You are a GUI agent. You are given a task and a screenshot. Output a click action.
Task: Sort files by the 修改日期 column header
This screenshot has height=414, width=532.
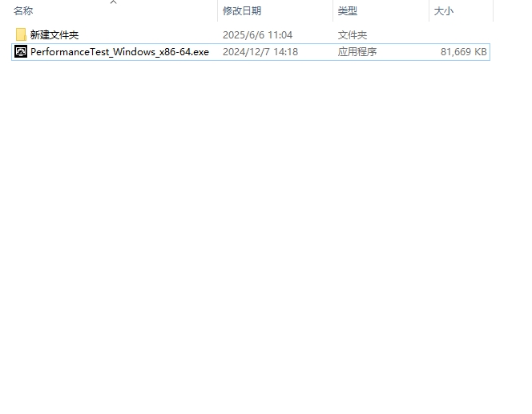click(x=242, y=11)
